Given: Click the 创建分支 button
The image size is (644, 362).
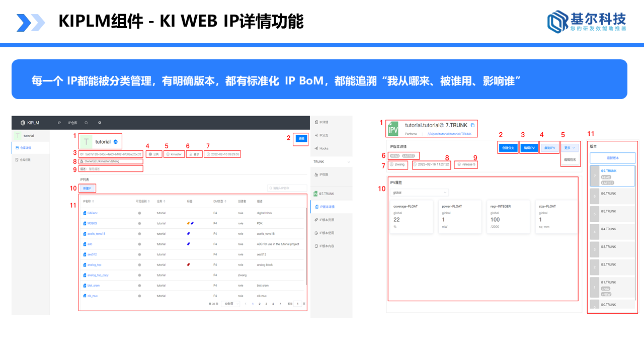Looking at the screenshot, I should [x=507, y=148].
